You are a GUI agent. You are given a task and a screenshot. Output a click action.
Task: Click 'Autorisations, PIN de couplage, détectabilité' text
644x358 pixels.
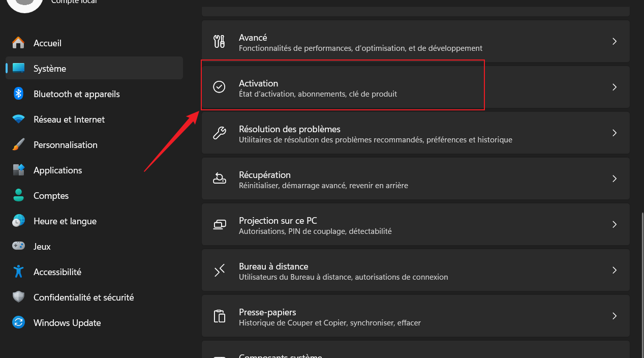(315, 231)
